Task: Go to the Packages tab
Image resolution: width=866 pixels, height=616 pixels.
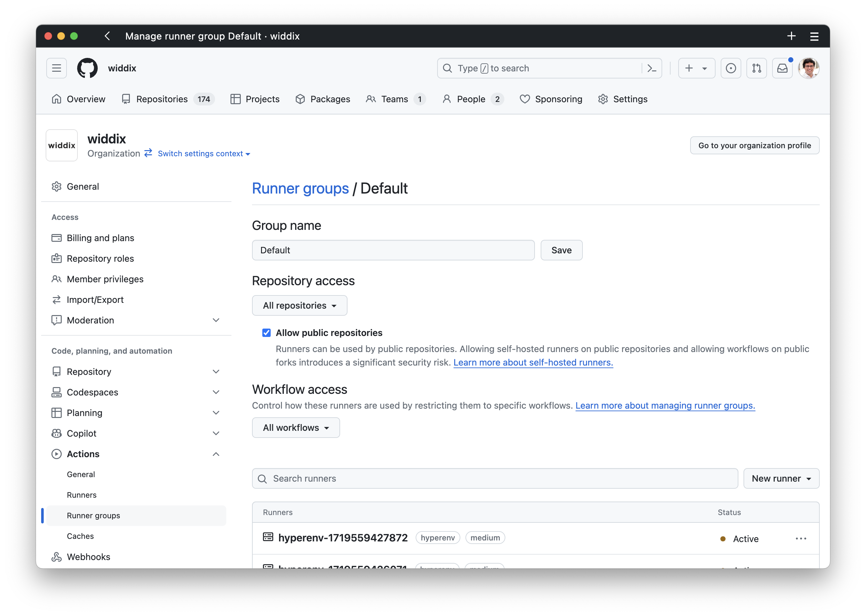Action: [323, 99]
